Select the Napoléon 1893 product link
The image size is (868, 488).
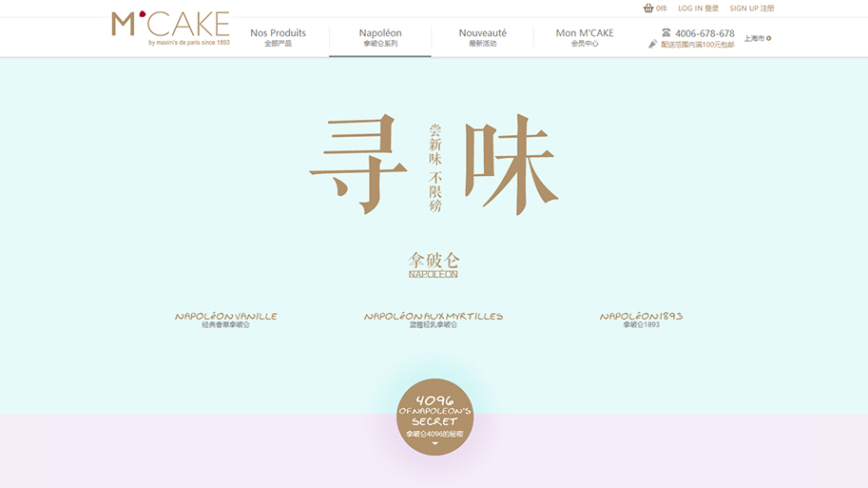(x=641, y=320)
